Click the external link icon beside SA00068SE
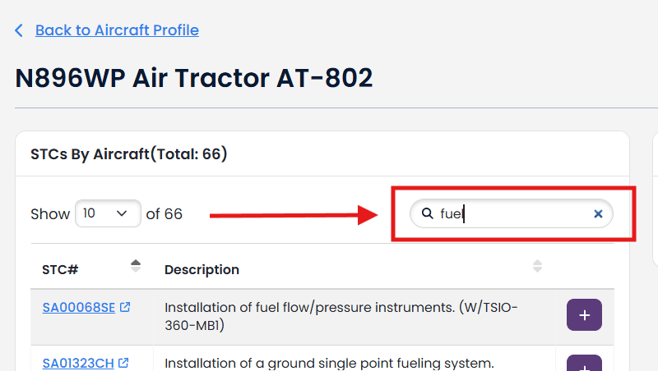The height and width of the screenshot is (371, 658). pos(125,307)
